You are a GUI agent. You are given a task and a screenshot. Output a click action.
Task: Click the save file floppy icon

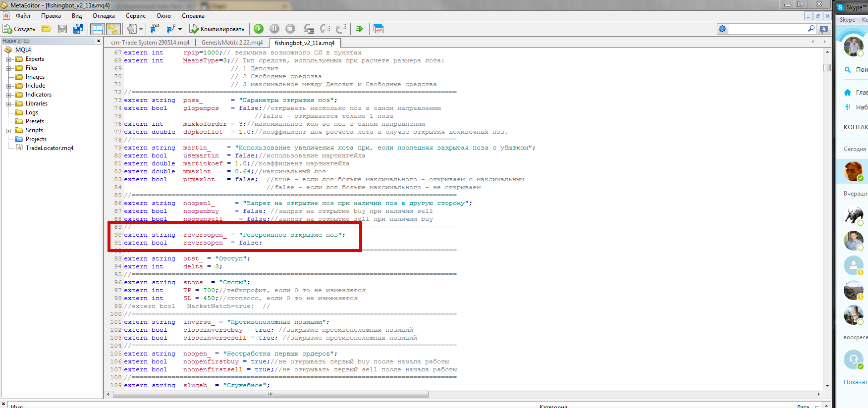[62, 29]
